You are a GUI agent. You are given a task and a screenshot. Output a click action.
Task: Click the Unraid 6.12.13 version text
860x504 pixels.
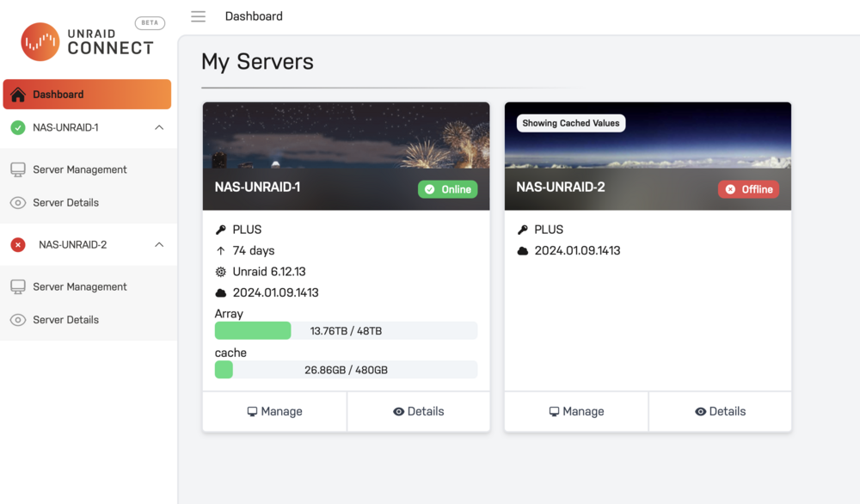(269, 272)
